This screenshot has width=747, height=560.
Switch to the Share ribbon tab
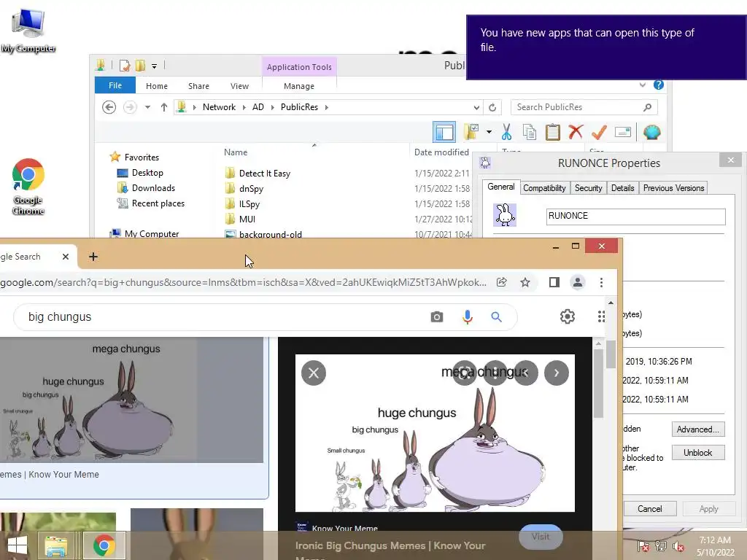(198, 86)
